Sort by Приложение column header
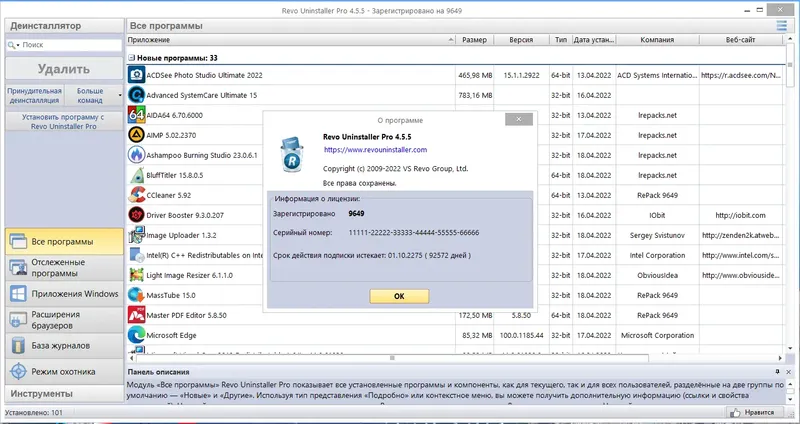800x424 pixels. click(x=291, y=40)
